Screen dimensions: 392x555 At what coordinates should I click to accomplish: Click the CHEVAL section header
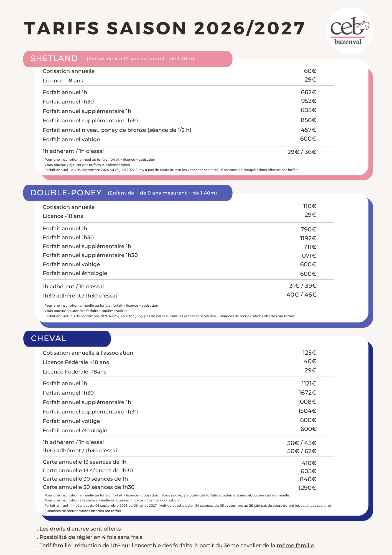(x=67, y=339)
